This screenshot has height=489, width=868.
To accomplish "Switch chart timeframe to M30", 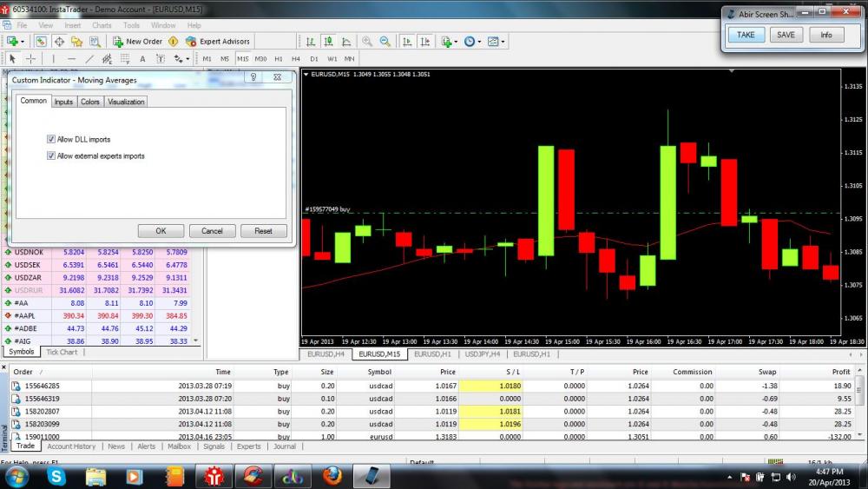I will click(260, 59).
